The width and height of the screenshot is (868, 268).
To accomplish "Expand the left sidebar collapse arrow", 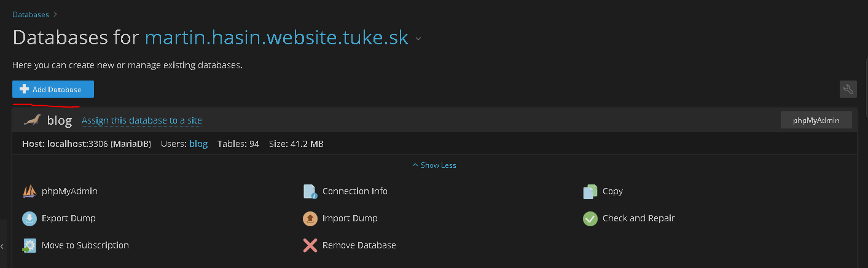I will pos(2,246).
